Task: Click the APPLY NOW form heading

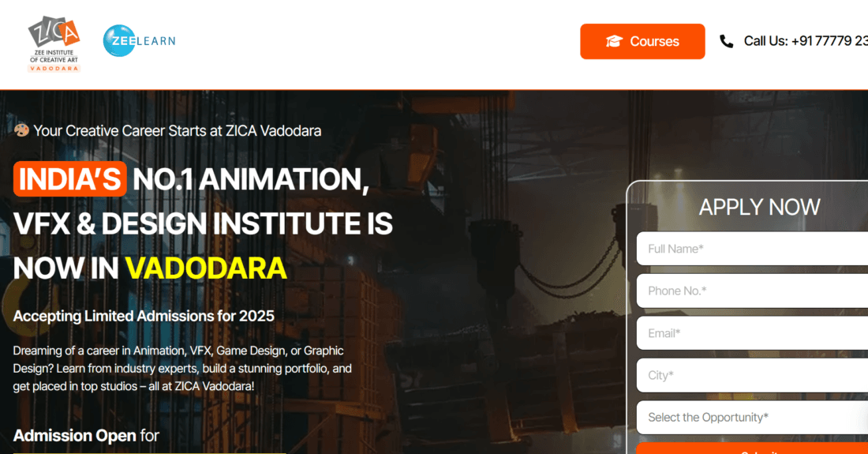Action: click(759, 207)
